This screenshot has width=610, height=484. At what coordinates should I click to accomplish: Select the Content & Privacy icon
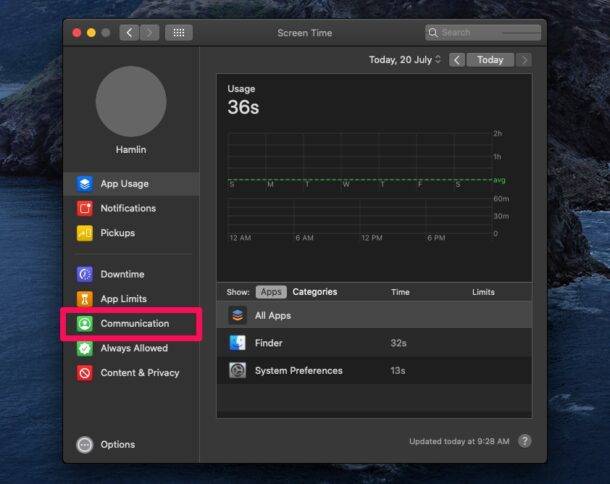[x=84, y=373]
